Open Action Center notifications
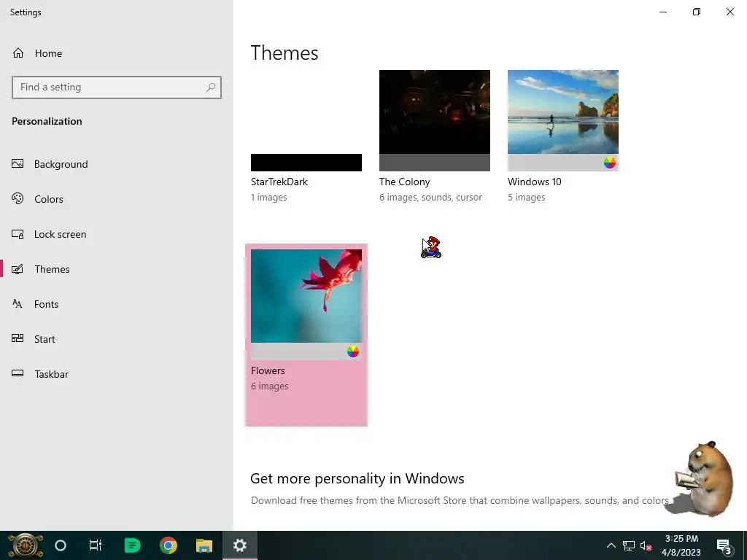This screenshot has height=560, width=747. [724, 546]
